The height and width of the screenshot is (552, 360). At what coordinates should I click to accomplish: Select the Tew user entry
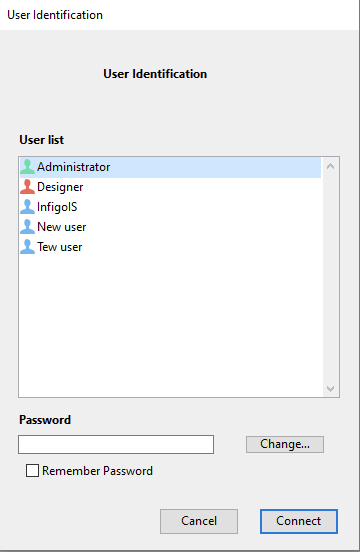[x=170, y=247]
